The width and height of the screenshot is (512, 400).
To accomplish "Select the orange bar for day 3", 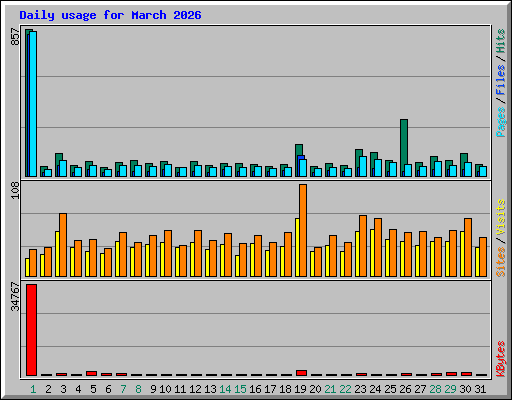I will (x=63, y=245).
